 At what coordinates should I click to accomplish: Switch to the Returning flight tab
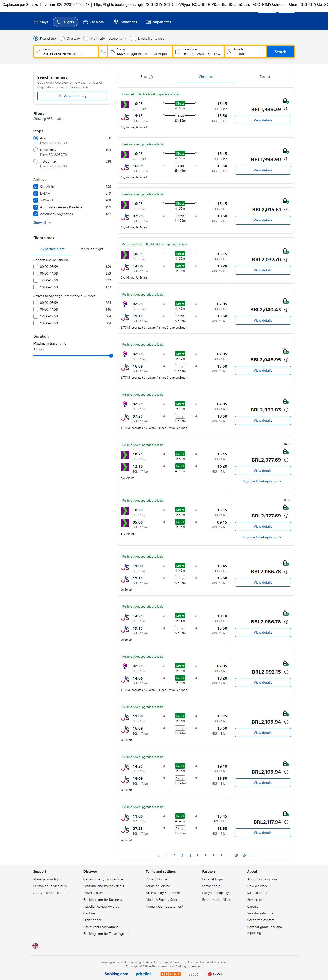click(91, 249)
